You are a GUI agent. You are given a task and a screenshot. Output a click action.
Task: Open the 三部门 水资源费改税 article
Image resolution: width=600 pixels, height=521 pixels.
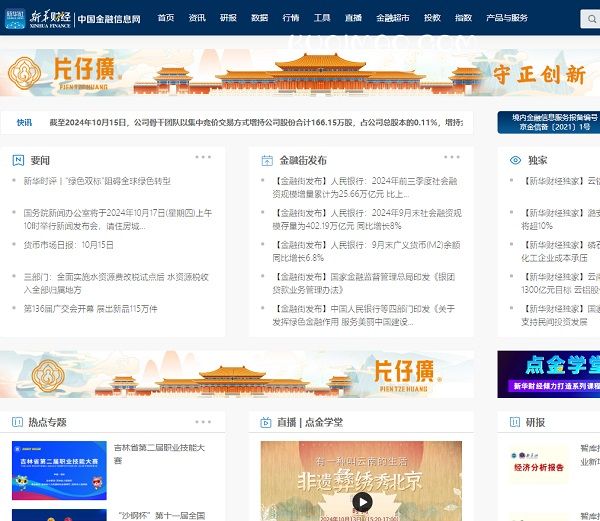[x=116, y=283]
